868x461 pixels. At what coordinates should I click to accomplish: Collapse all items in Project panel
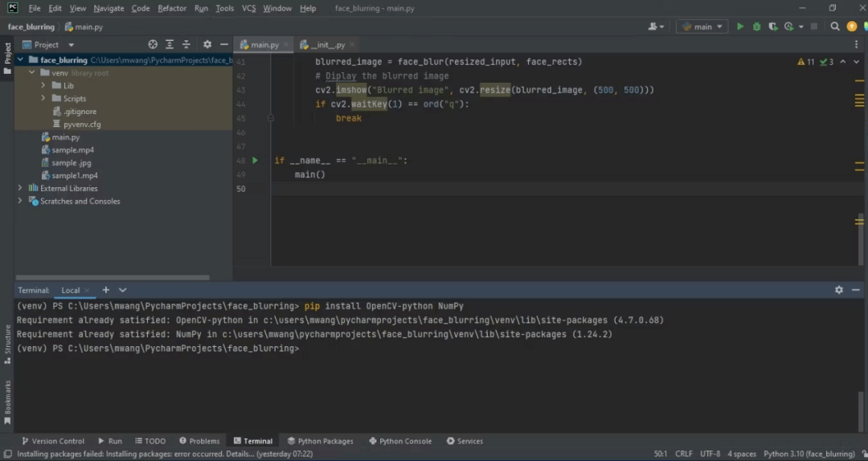click(x=186, y=45)
